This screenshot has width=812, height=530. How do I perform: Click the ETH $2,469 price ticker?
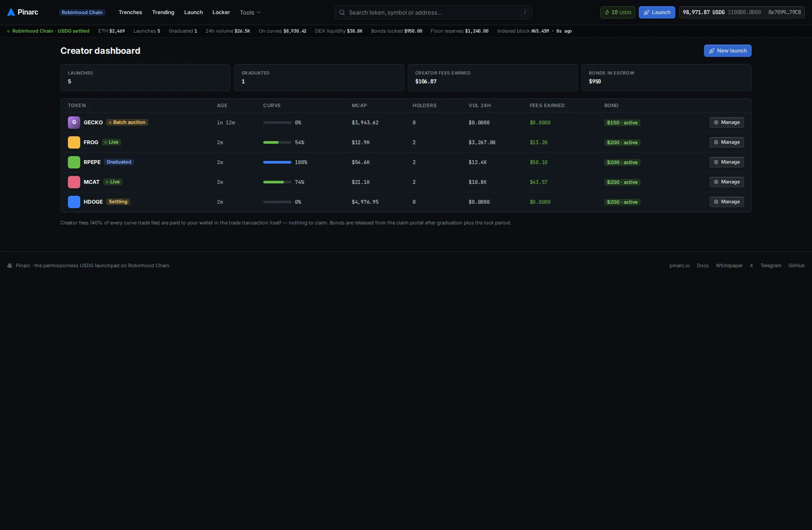click(112, 31)
